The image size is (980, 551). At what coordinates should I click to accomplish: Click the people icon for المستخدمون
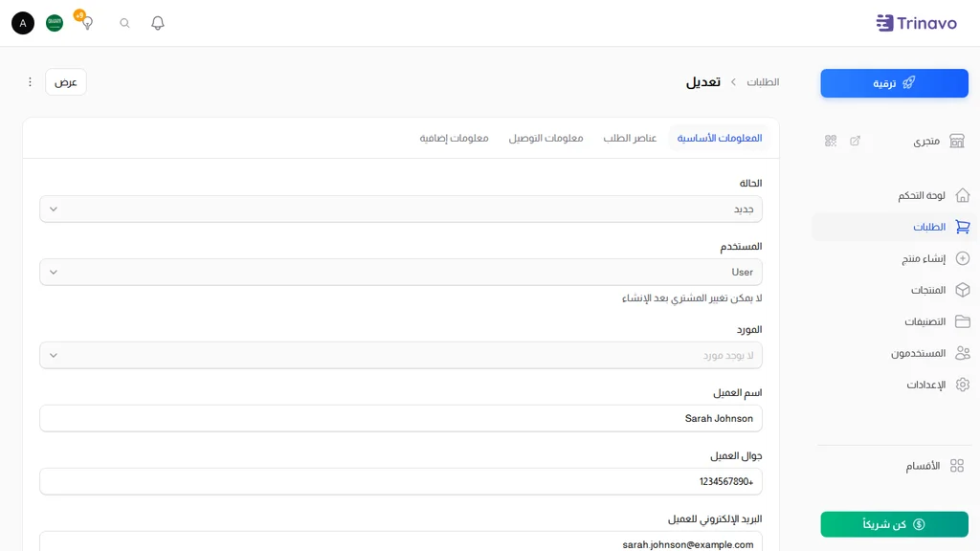pyautogui.click(x=963, y=353)
